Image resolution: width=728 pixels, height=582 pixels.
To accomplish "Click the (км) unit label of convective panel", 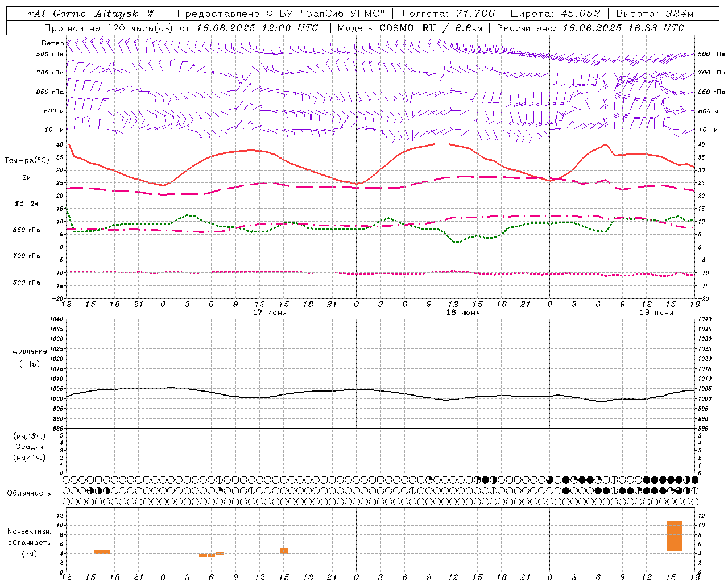I will tap(30, 554).
